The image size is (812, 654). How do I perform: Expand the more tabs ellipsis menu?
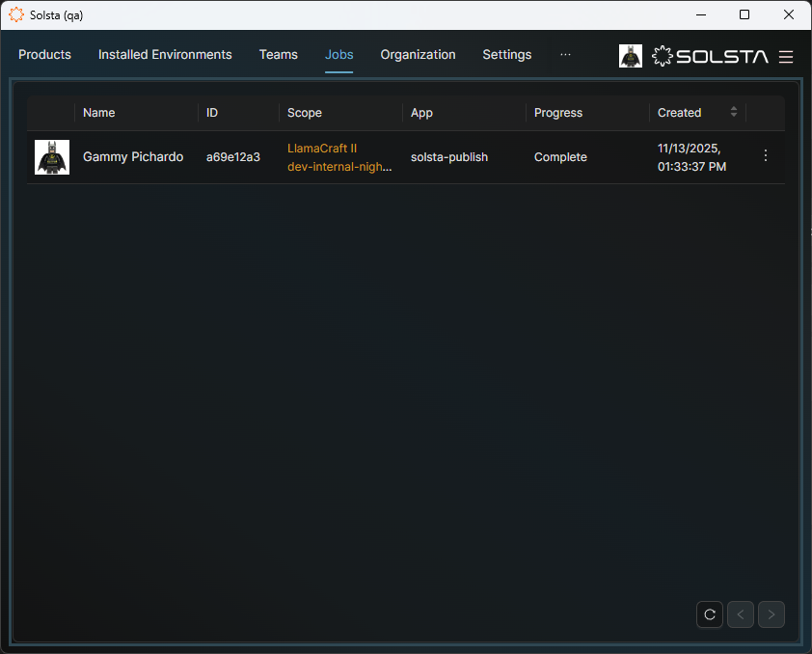pos(565,54)
